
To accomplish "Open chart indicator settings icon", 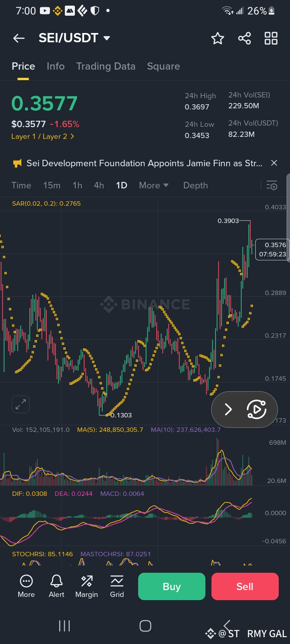I will point(272,186).
